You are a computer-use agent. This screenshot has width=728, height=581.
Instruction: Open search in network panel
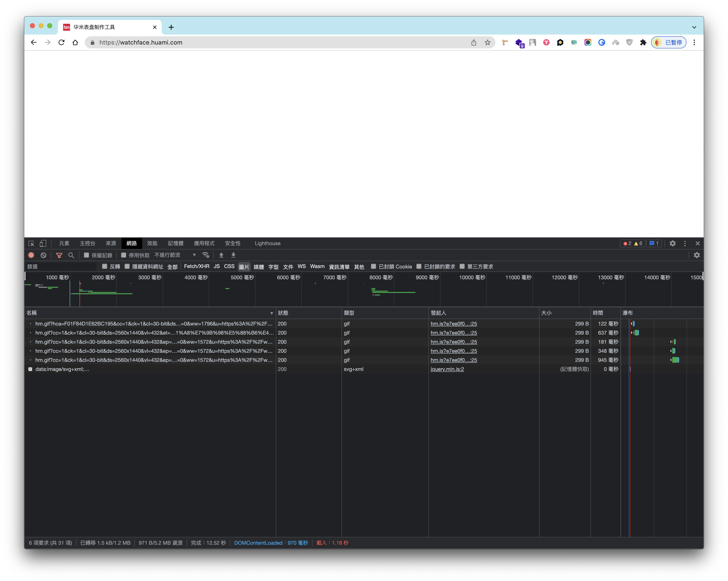pos(71,255)
